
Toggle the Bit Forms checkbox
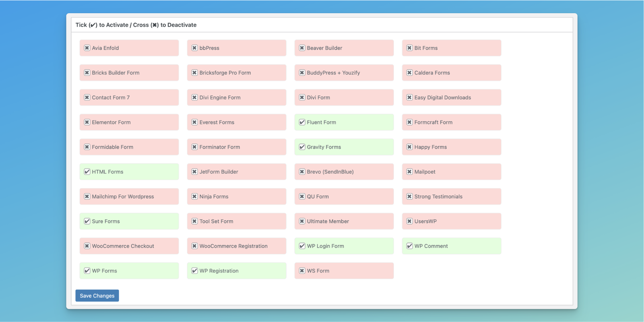tap(409, 48)
